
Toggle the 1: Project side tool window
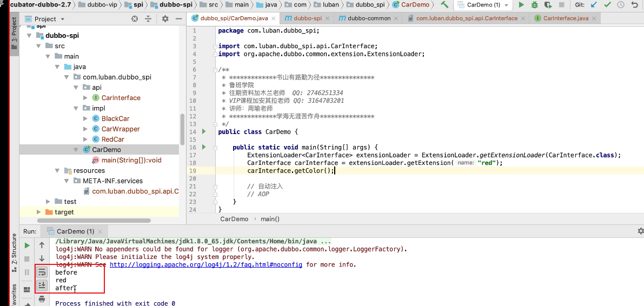tap(15, 34)
